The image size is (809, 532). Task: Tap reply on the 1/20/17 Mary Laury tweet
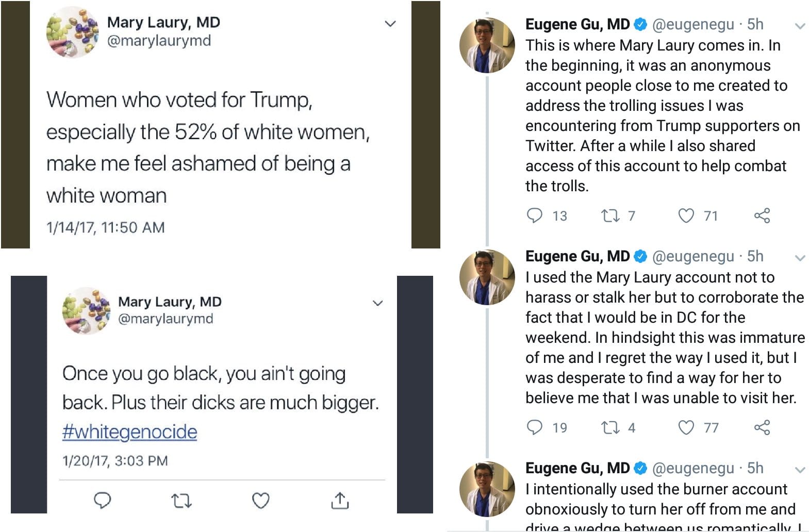pyautogui.click(x=102, y=501)
